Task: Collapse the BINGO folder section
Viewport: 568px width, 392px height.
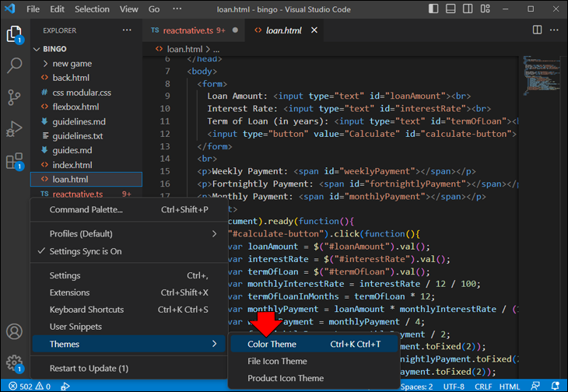Action: coord(86,49)
